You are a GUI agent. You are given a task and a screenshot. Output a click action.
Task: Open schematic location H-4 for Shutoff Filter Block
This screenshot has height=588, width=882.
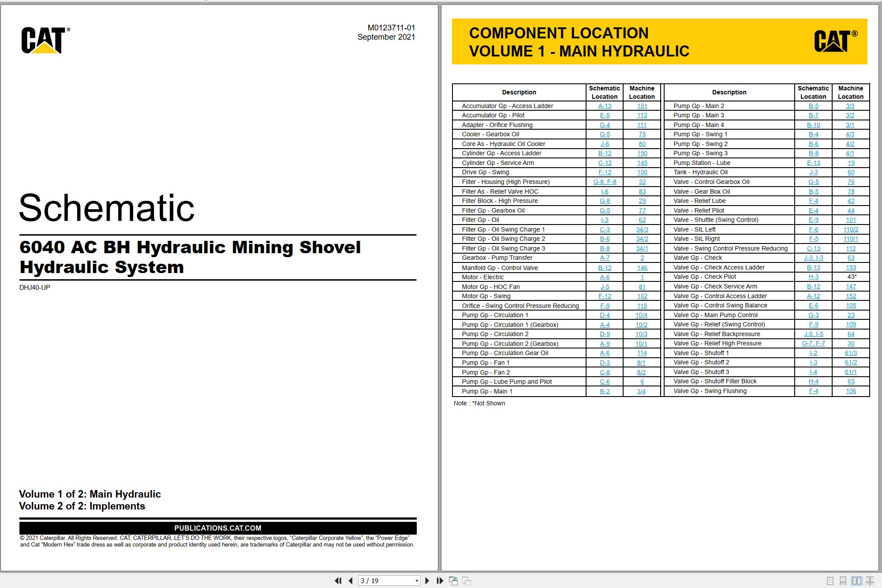(x=813, y=381)
